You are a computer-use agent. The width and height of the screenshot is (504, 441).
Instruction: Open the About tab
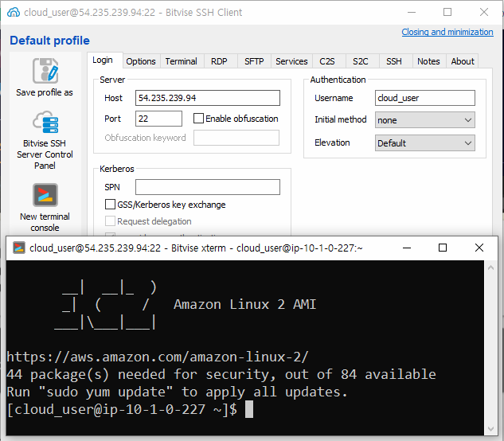tap(463, 61)
